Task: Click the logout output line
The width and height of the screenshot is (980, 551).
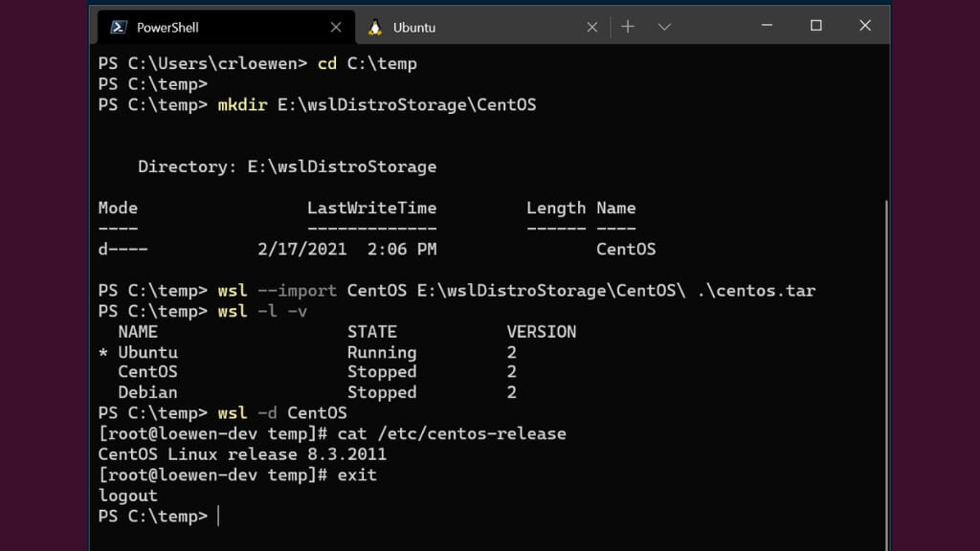Action: point(127,496)
